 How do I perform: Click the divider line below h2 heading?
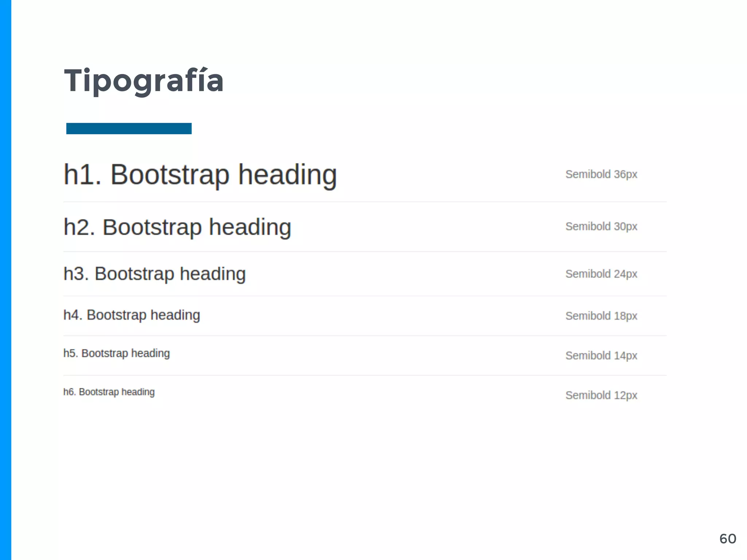click(365, 252)
